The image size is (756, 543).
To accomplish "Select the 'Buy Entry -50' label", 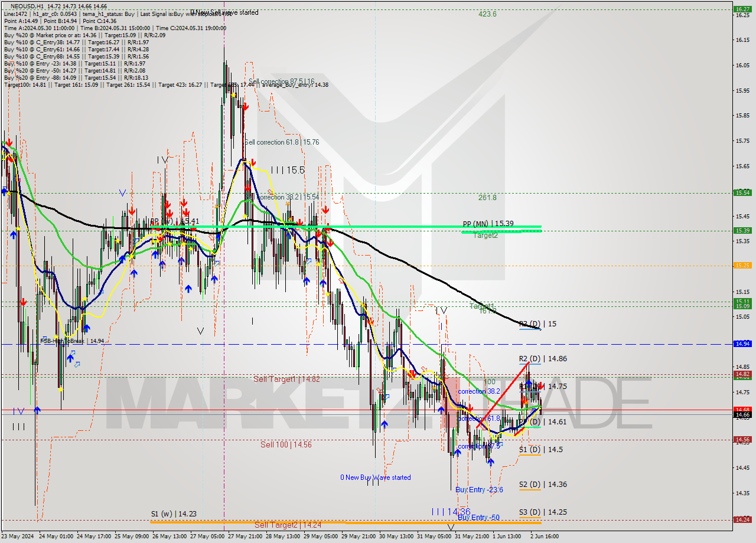I will (x=478, y=518).
